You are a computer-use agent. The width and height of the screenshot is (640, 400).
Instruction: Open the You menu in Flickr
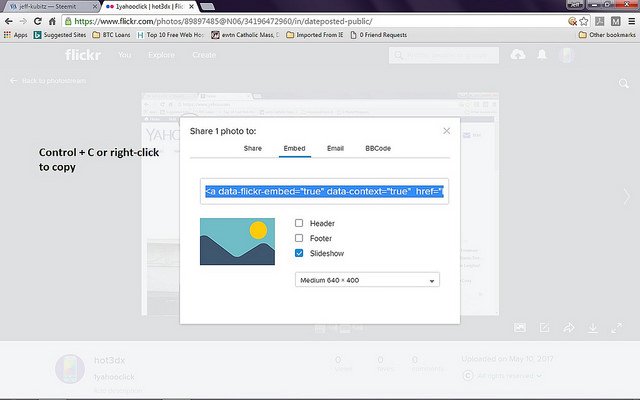(x=124, y=55)
